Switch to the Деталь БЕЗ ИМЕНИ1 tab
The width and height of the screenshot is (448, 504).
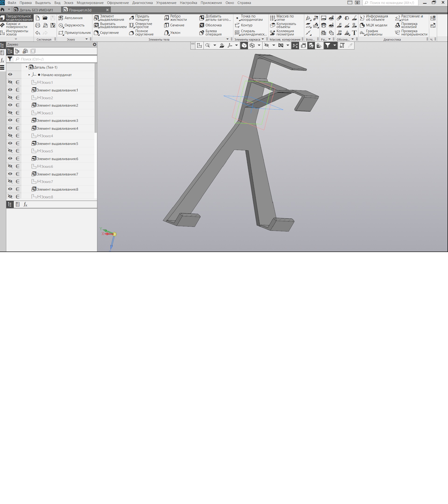[x=36, y=10]
